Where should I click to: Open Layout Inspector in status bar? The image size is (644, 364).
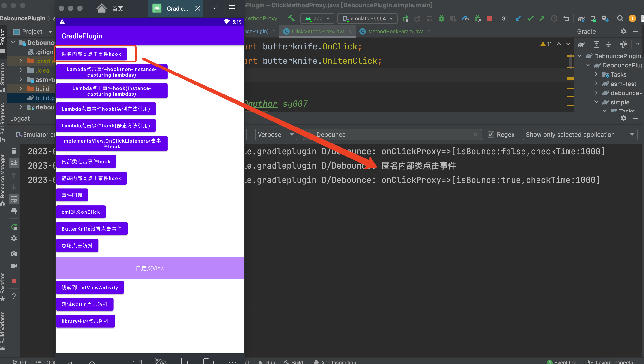click(x=612, y=362)
